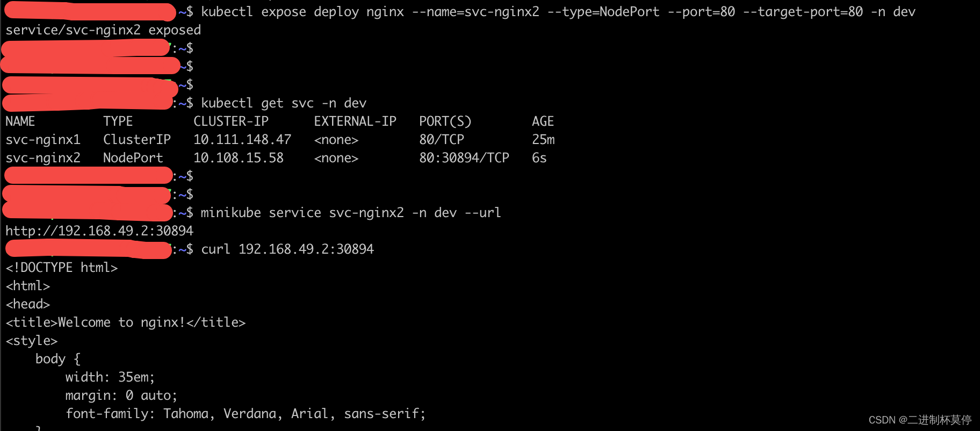The width and height of the screenshot is (980, 431).
Task: Click the NAME column header
Action: coord(20,121)
